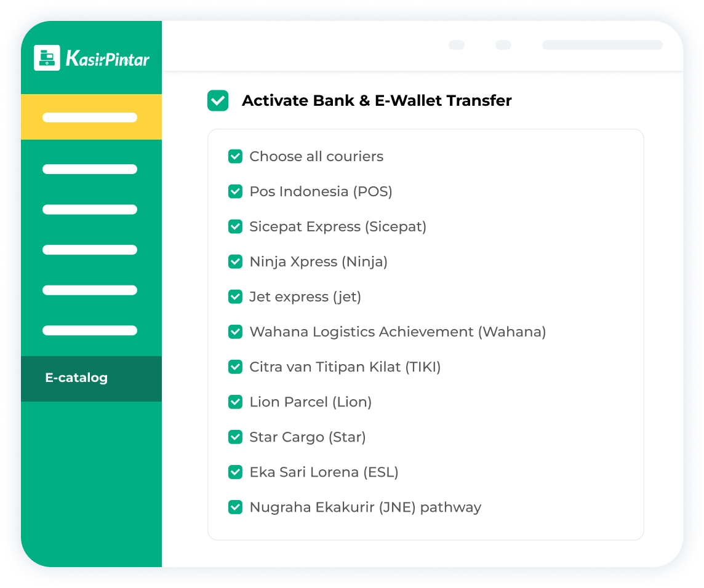
Task: Toggle Citra van Titipan Kilat (TIKI) checkbox
Action: (235, 367)
